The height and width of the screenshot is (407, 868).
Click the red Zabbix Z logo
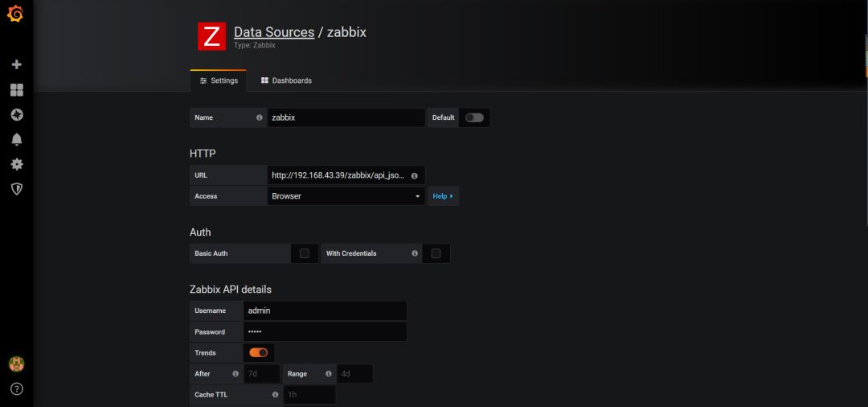[x=211, y=36]
